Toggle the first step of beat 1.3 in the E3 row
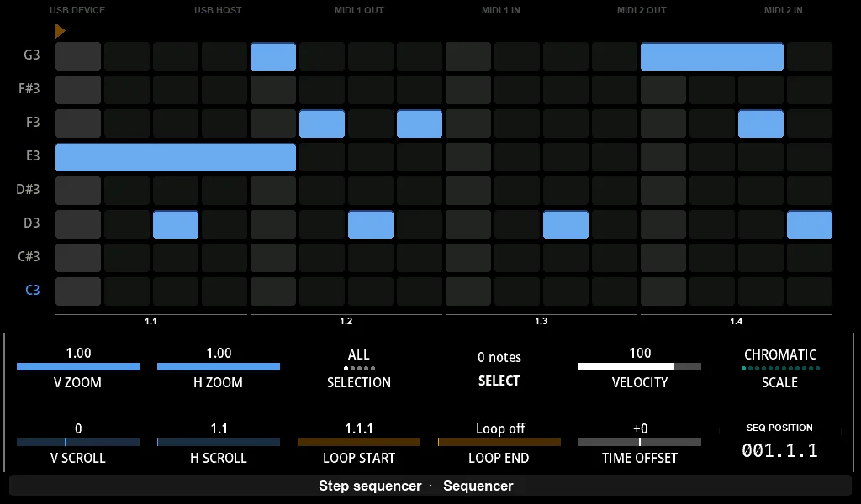This screenshot has height=504, width=861. coord(468,157)
